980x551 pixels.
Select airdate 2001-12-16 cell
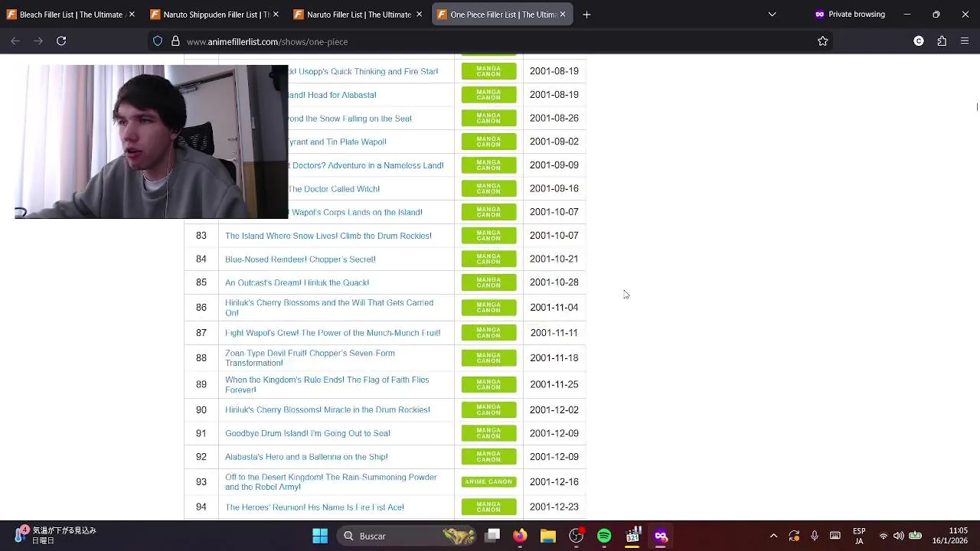(554, 482)
